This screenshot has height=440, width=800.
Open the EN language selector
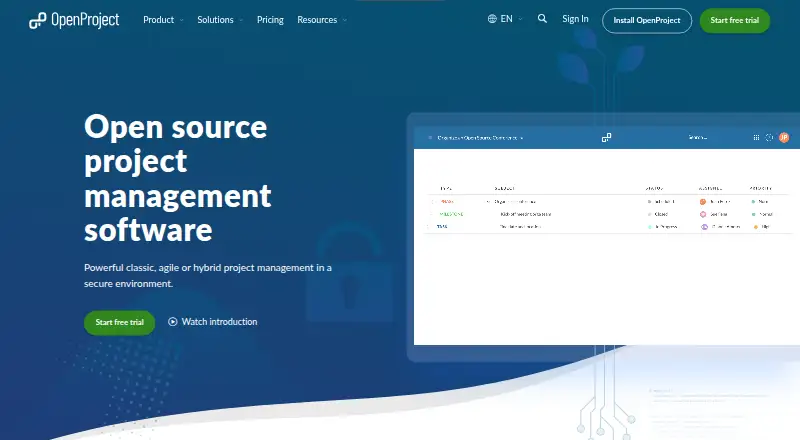[x=506, y=19]
